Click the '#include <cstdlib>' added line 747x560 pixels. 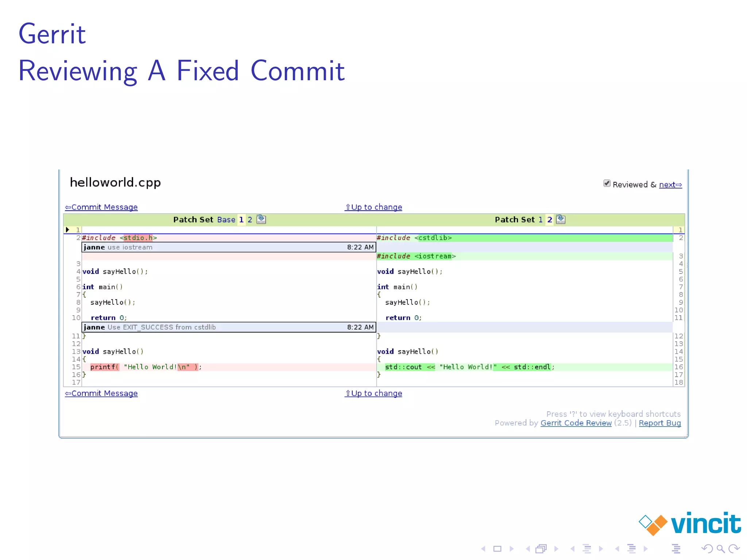(x=525, y=238)
